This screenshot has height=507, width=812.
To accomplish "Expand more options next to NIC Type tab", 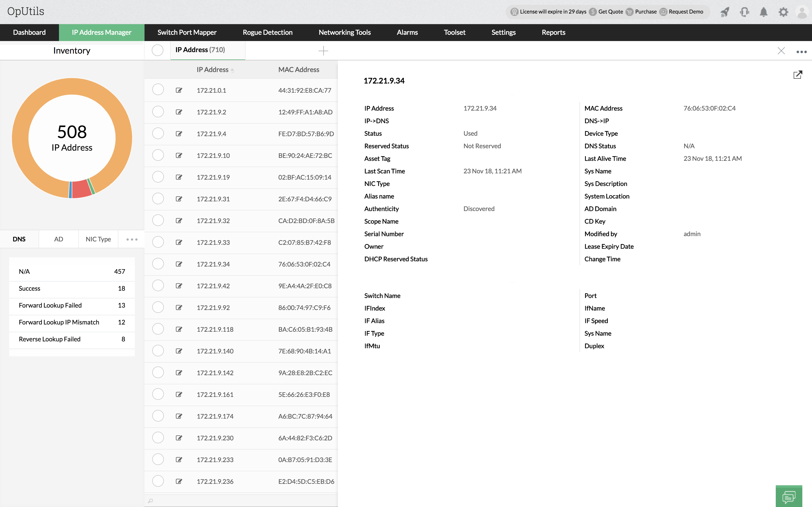I will coord(132,239).
